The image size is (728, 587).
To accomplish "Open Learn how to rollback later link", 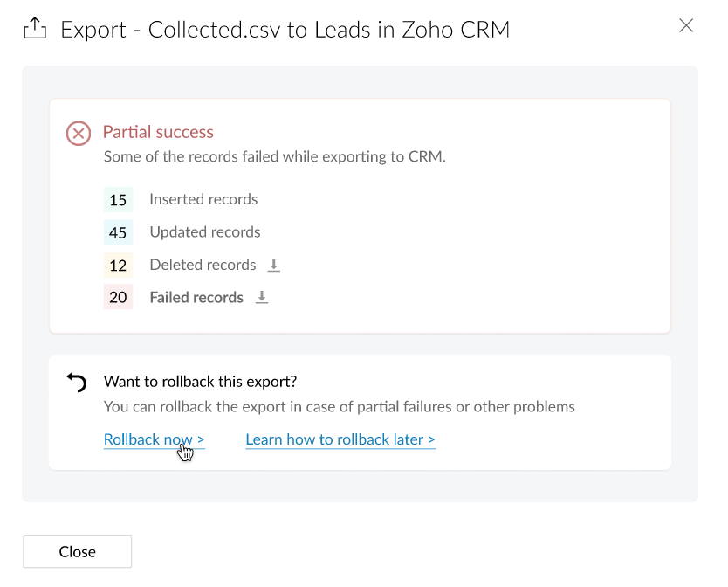I will point(340,439).
